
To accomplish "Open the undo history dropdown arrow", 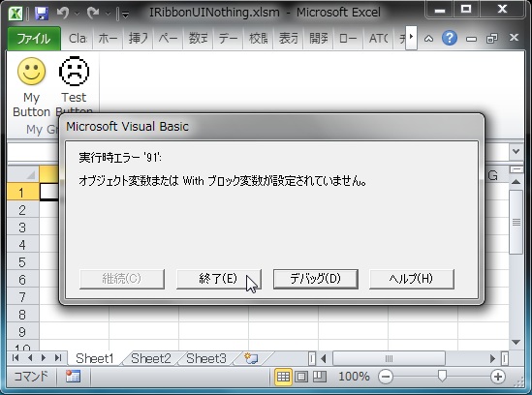I will tap(78, 14).
